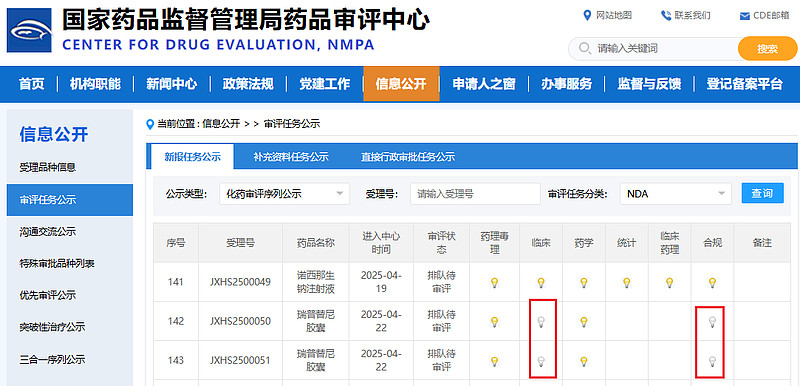Click 药学 bulb for JXHS2500051

click(x=584, y=361)
